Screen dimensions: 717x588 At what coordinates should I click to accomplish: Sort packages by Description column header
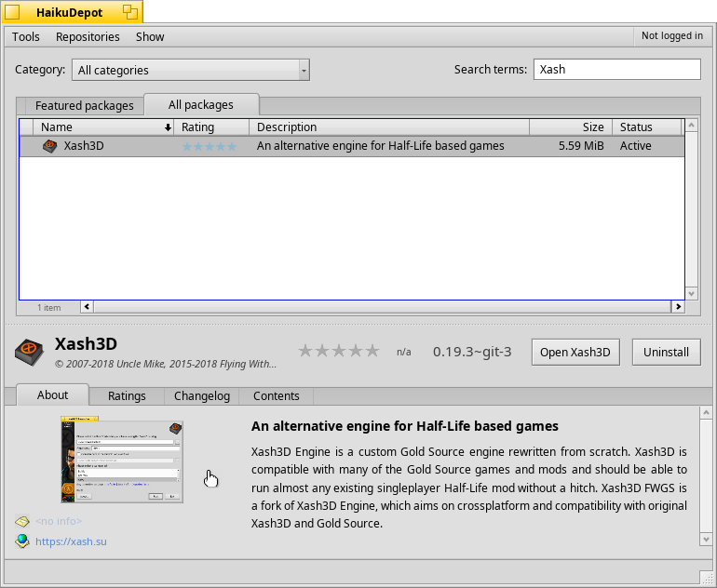click(389, 127)
